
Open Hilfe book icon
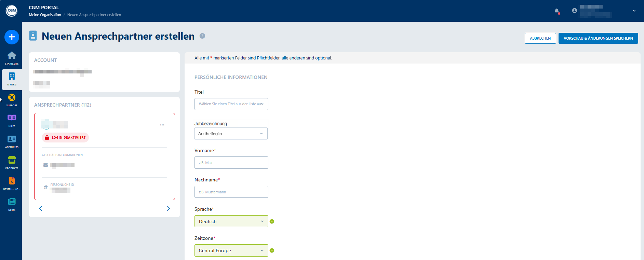click(x=12, y=118)
